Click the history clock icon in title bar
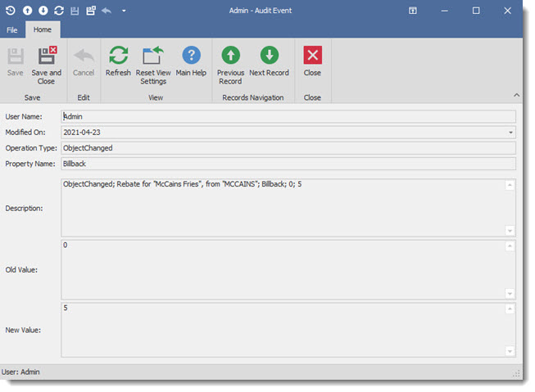Screen dimensions: 535x392 [10, 11]
